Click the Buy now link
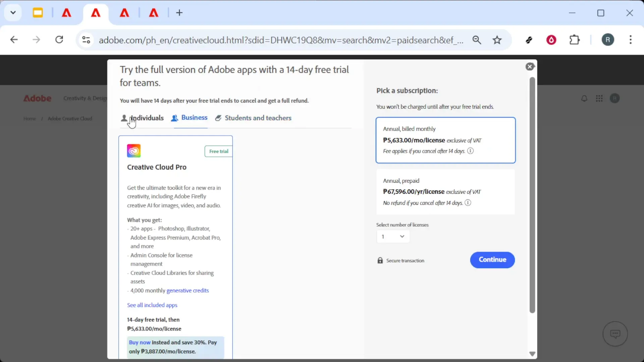Screen dimensions: 644x362 [140, 342]
